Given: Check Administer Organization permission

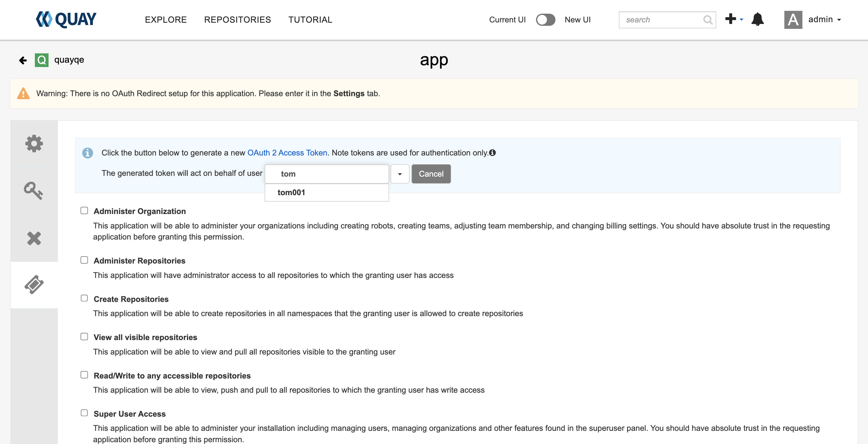Looking at the screenshot, I should [x=84, y=211].
